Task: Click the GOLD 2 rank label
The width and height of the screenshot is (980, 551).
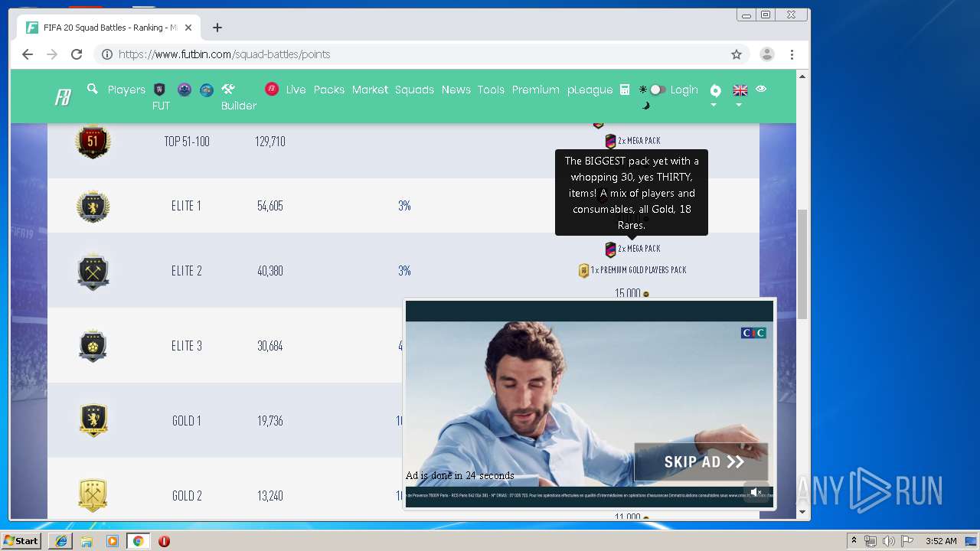Action: 187,496
